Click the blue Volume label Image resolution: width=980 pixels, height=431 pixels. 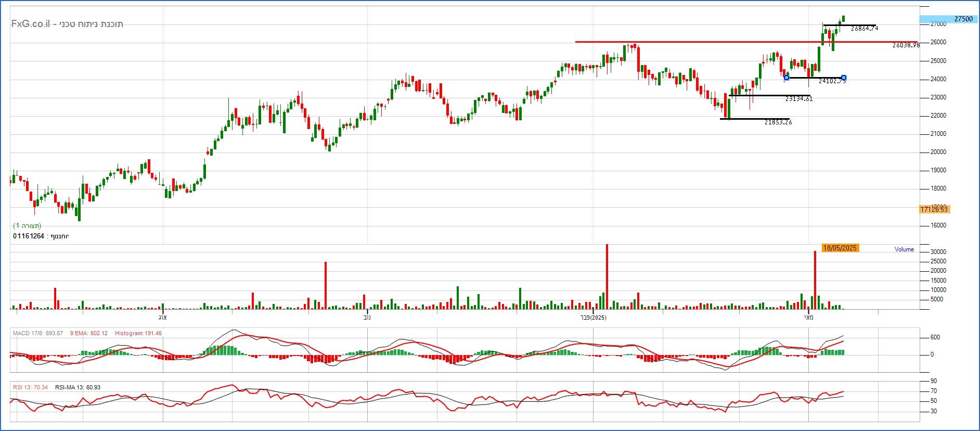[x=904, y=249]
